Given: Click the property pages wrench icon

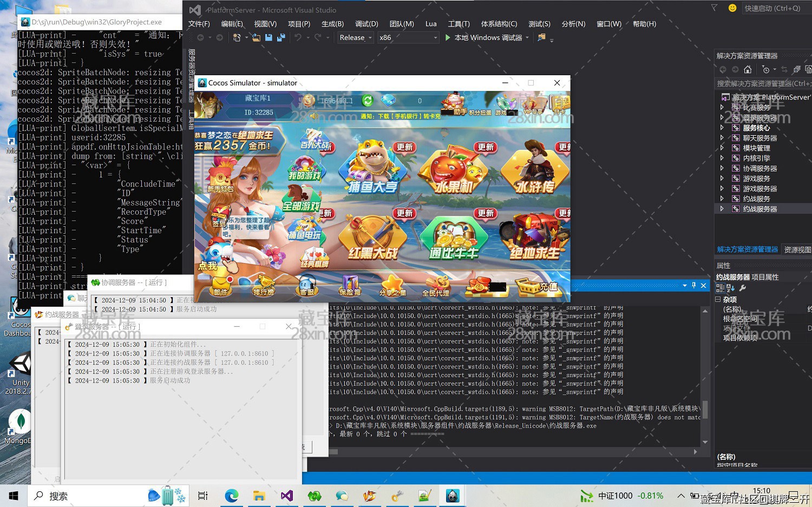Looking at the screenshot, I should [x=743, y=288].
